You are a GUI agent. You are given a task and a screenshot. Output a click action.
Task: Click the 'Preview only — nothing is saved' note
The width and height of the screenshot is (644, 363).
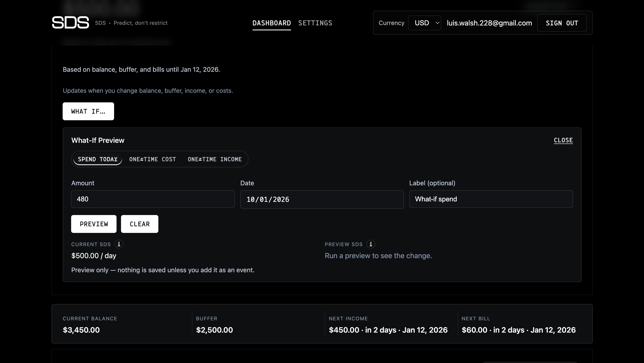coord(163,270)
